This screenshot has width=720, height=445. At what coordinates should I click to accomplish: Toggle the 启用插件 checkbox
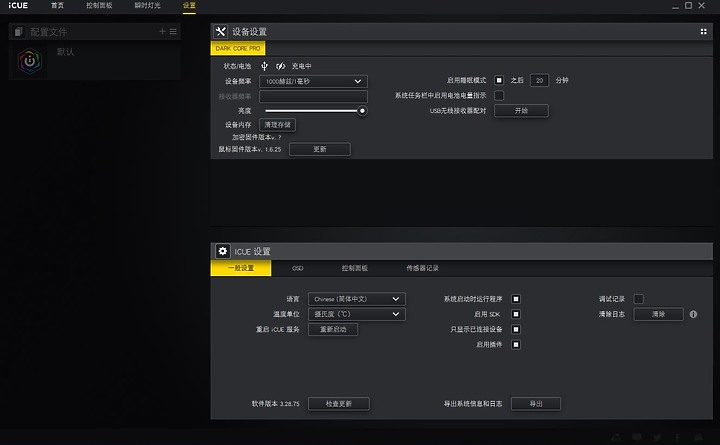516,344
